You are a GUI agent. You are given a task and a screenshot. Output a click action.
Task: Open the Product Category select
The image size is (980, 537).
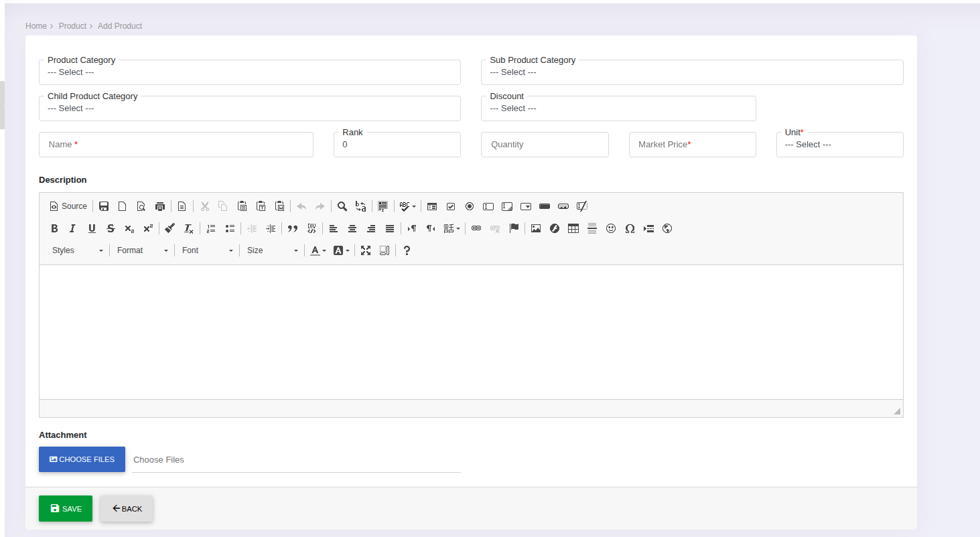(250, 72)
